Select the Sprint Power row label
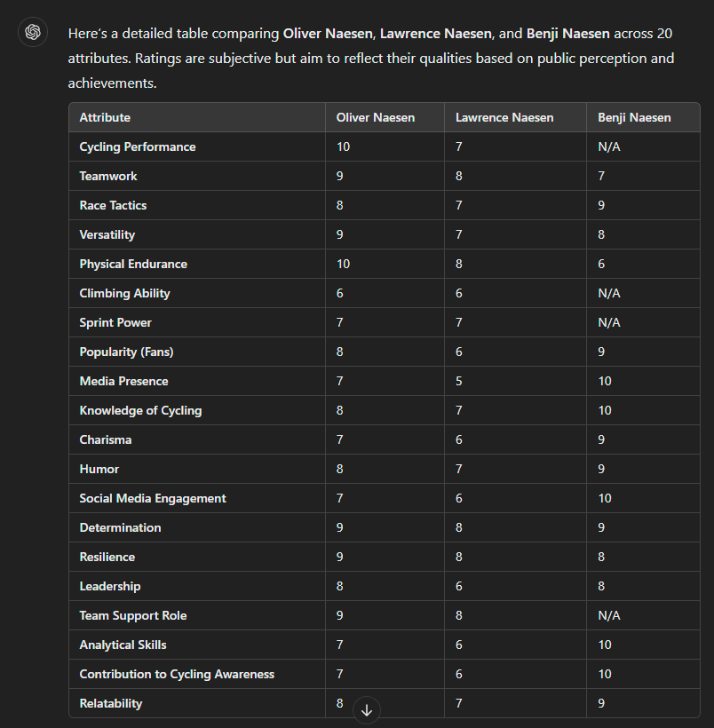 [x=115, y=322]
